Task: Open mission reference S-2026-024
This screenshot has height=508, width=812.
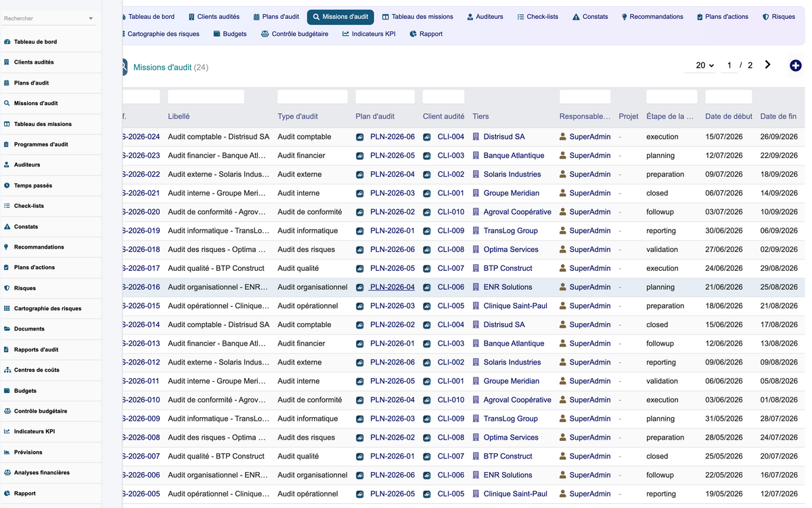Action: 141,137
